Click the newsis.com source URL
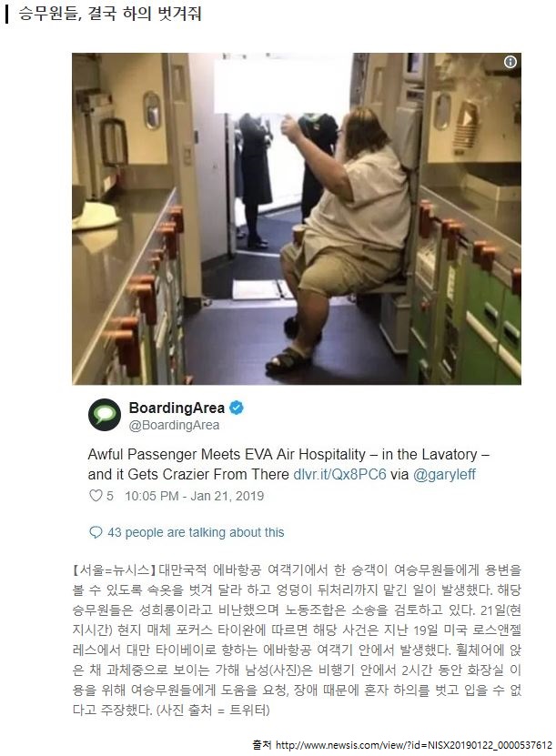556x756 pixels. click(414, 745)
